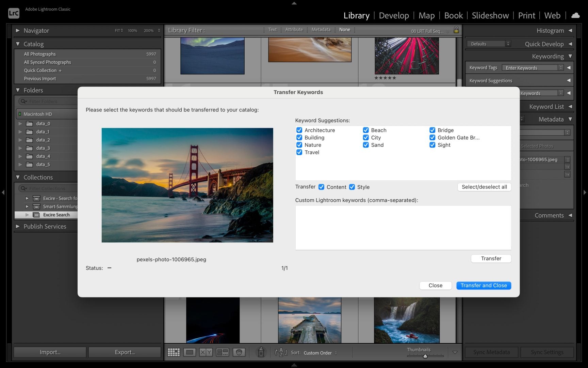Disable the Style transfer checkbox
The width and height of the screenshot is (588, 368).
352,187
